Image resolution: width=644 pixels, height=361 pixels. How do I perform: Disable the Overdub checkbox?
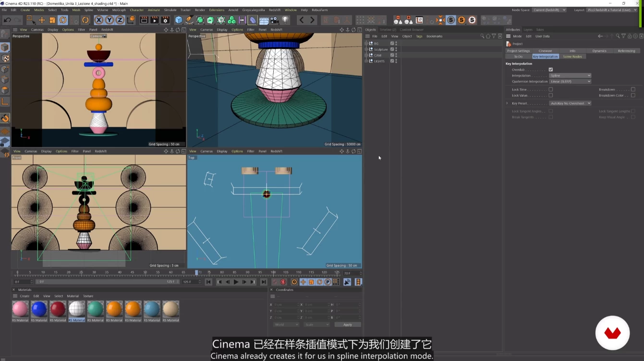(x=551, y=70)
